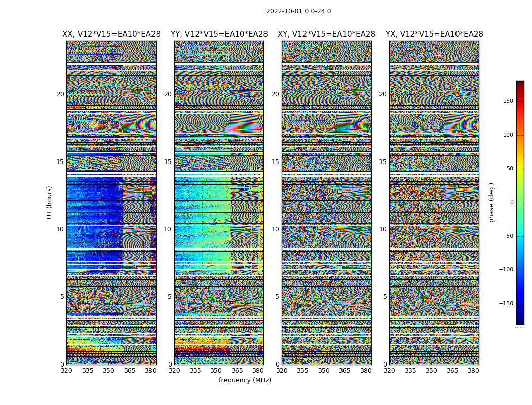
Task: Select the 'YX, V12*V15=EA10*EA28' panel title
Action: tap(434, 34)
